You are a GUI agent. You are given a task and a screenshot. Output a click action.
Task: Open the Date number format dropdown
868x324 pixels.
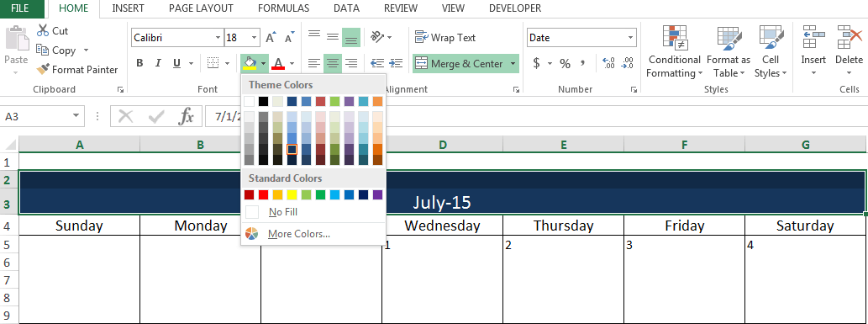coord(630,38)
